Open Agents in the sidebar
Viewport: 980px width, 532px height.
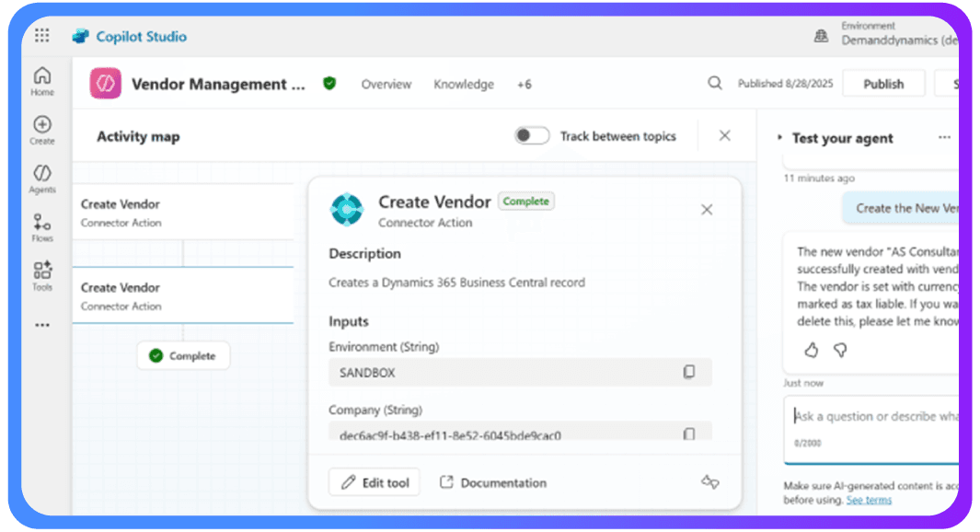(x=42, y=179)
